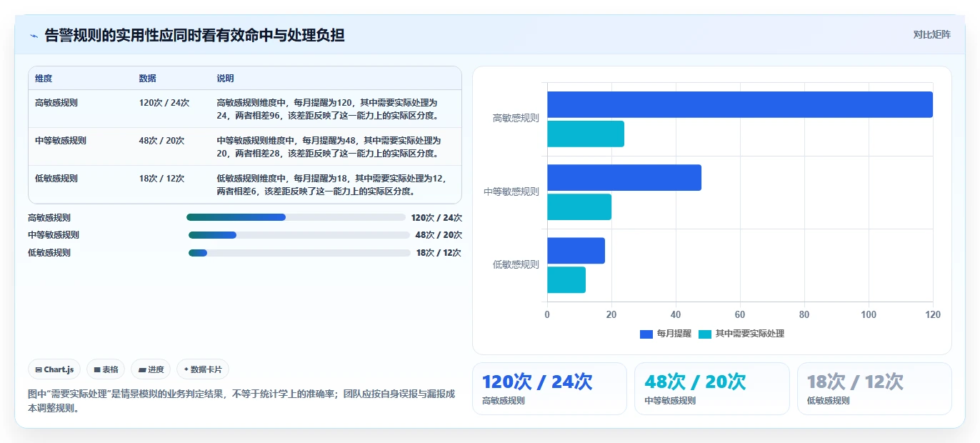
Task: Click the 中等敏感规则 chart axis label
Action: point(511,191)
